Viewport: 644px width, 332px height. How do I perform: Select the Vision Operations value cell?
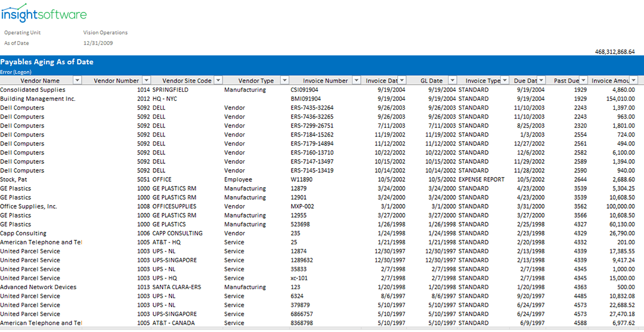[x=106, y=32]
